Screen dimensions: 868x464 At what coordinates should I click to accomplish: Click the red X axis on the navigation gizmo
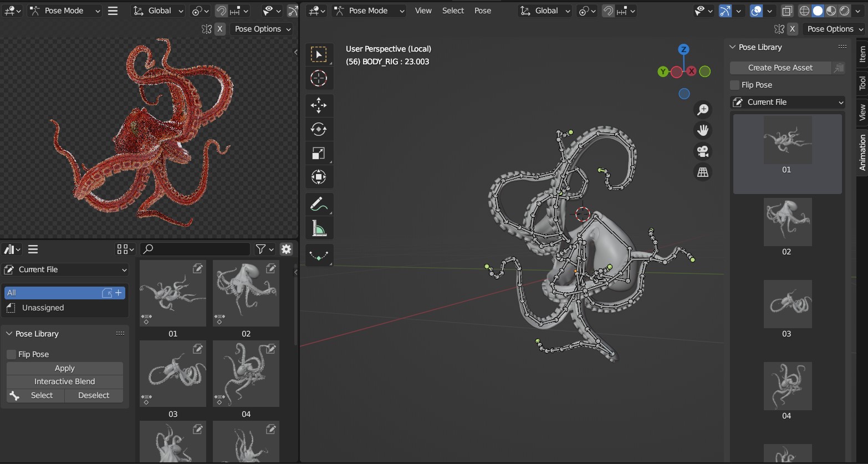[691, 71]
